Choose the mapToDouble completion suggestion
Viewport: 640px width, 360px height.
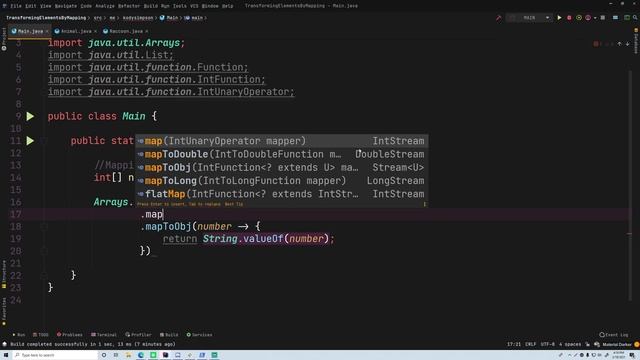(282, 154)
